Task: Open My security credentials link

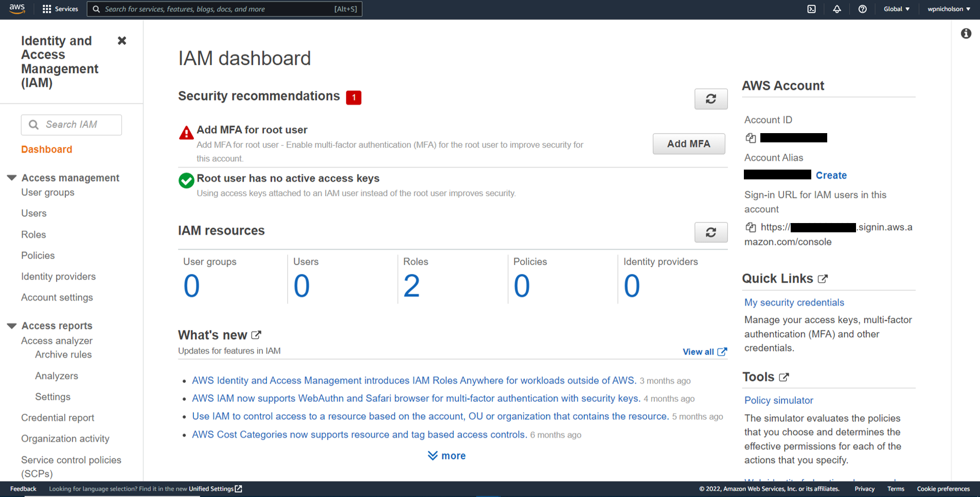Action: tap(794, 303)
